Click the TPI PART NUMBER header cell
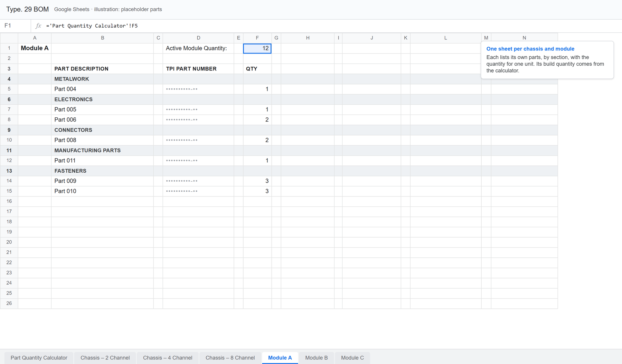This screenshot has width=622, height=364. click(198, 69)
